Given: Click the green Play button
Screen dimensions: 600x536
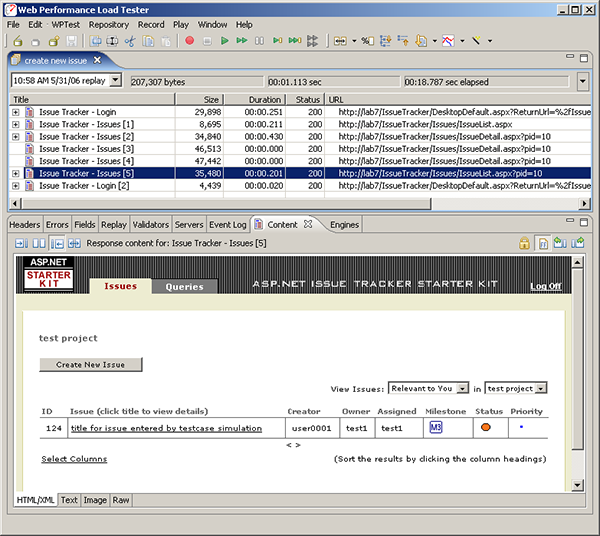Looking at the screenshot, I should click(x=225, y=41).
